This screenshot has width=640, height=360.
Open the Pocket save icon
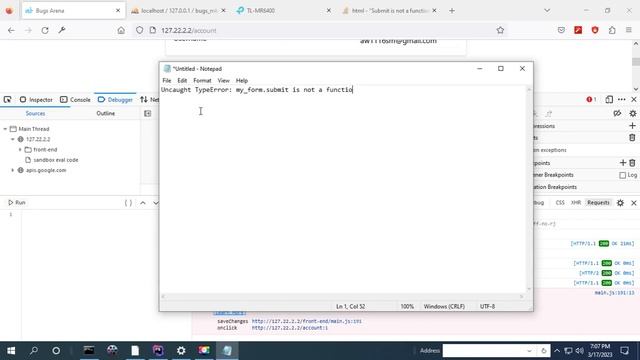coord(561,30)
